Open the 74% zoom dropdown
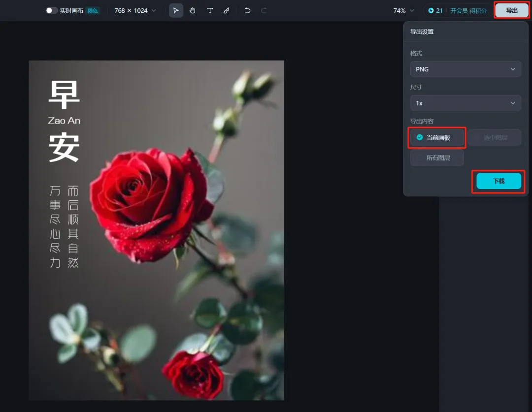The image size is (532, 412). click(x=403, y=10)
